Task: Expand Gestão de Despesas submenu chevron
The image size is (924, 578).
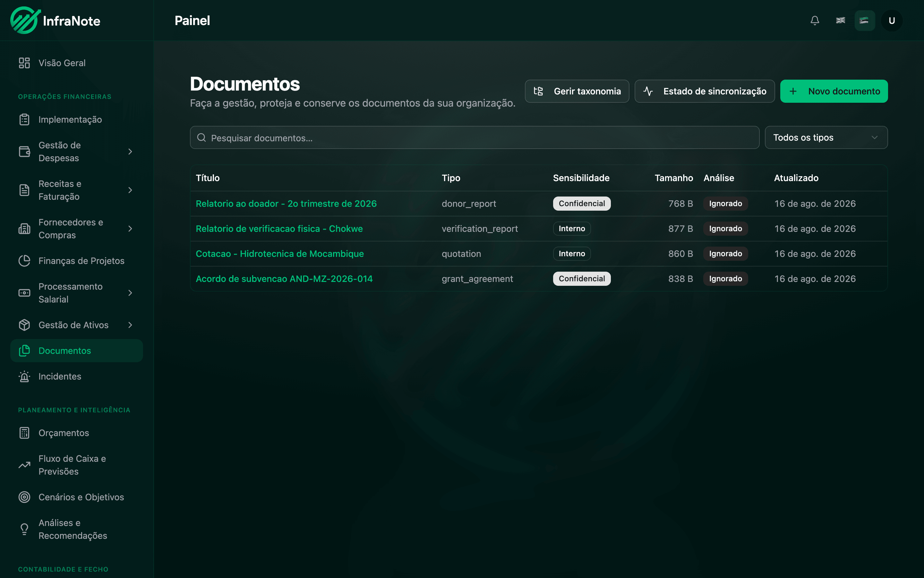Action: [130, 151]
